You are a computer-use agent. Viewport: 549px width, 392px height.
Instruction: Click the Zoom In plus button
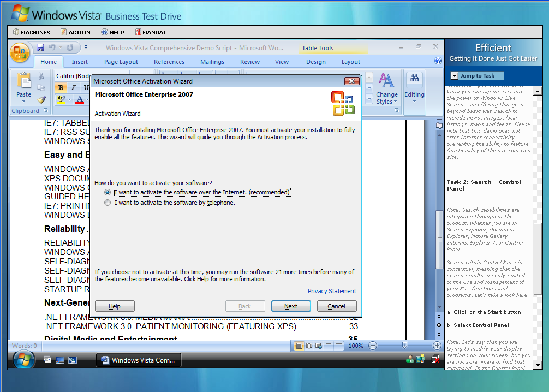tap(437, 346)
